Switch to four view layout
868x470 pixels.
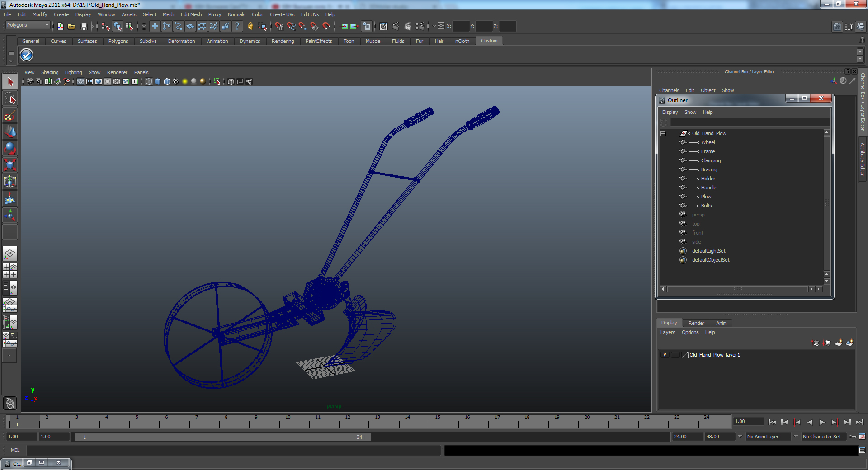pyautogui.click(x=10, y=270)
